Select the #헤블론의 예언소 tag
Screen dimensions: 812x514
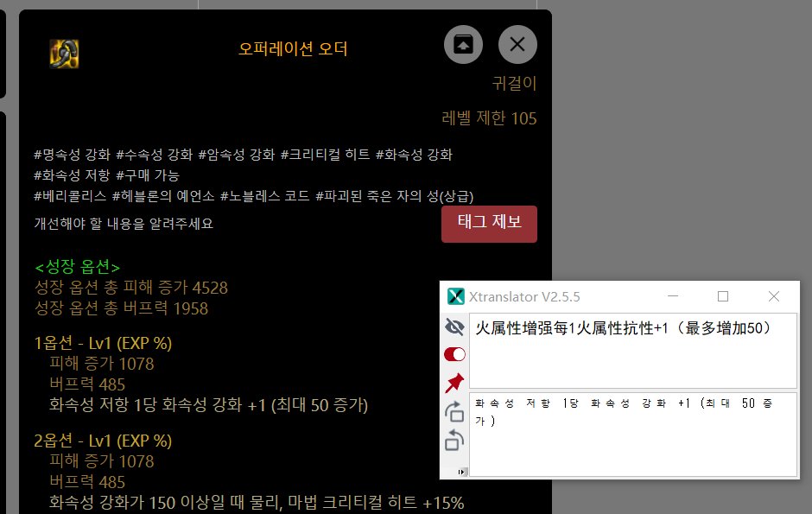click(163, 195)
